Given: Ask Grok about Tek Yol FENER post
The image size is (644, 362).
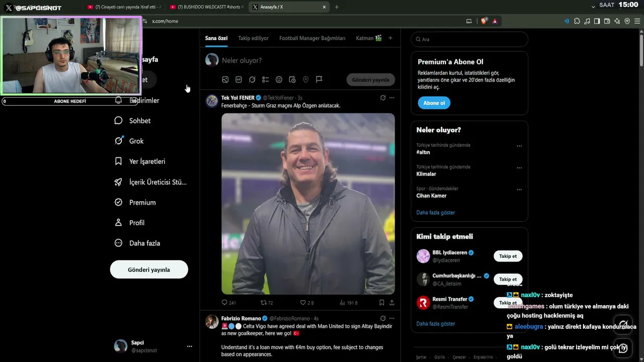Looking at the screenshot, I should (x=383, y=98).
